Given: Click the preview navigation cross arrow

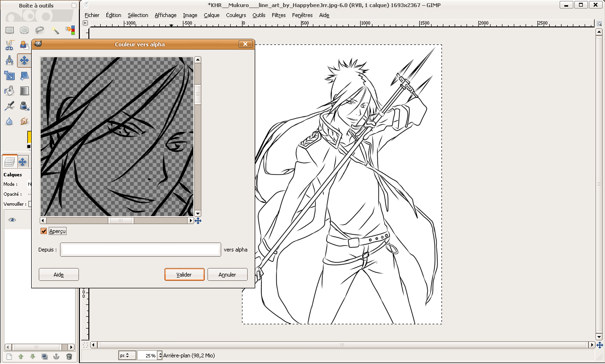Looking at the screenshot, I should (x=198, y=221).
